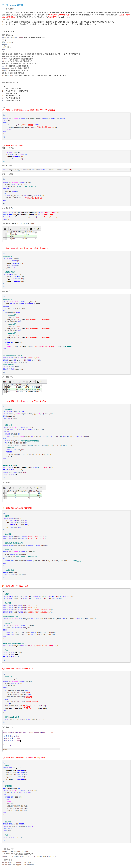Click the USERNAME column header in the result grid
133x868 pixels.
pos(18,232)
